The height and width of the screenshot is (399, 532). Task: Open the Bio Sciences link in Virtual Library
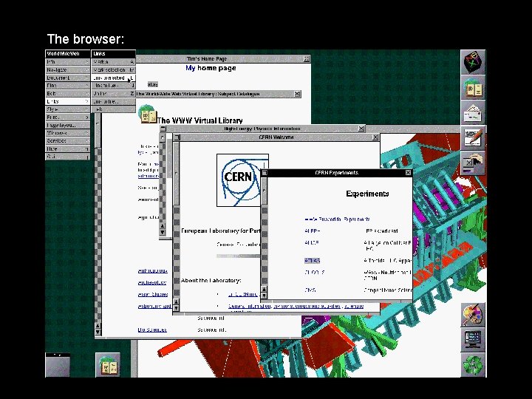click(152, 330)
